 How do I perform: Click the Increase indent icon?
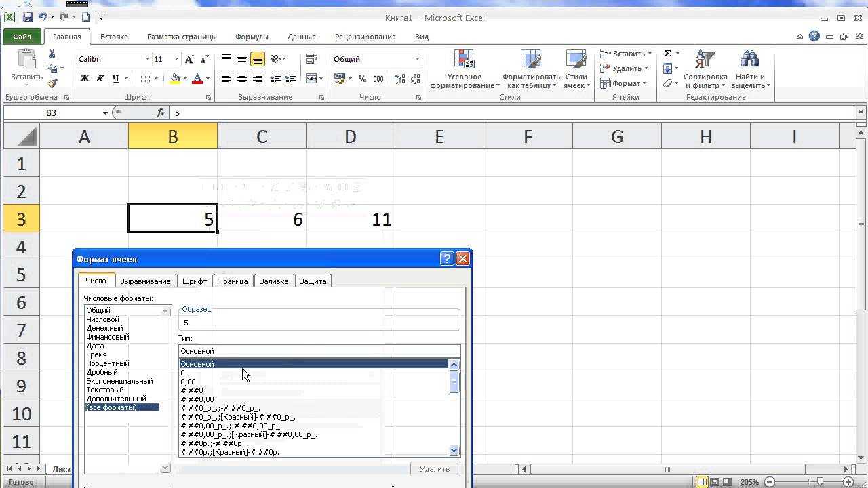click(x=290, y=79)
